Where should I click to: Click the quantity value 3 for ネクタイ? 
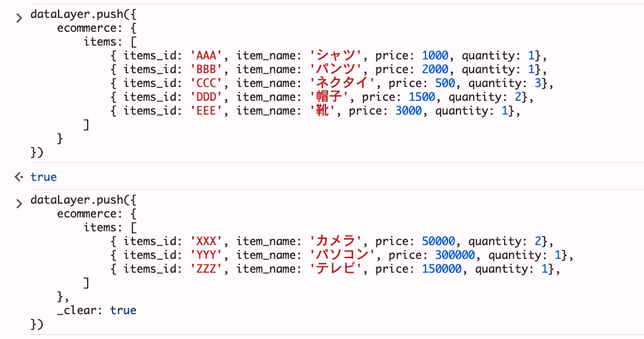(x=538, y=83)
